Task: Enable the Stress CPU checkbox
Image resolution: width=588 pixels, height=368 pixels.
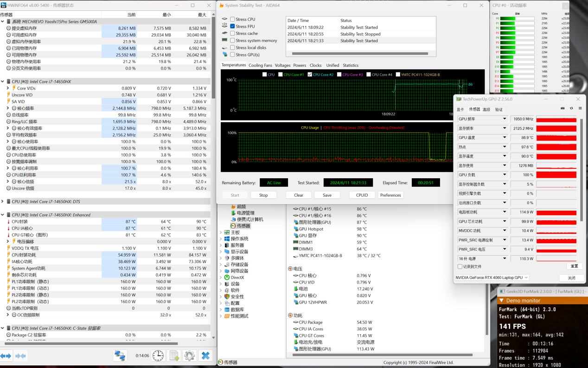Action: tap(232, 19)
